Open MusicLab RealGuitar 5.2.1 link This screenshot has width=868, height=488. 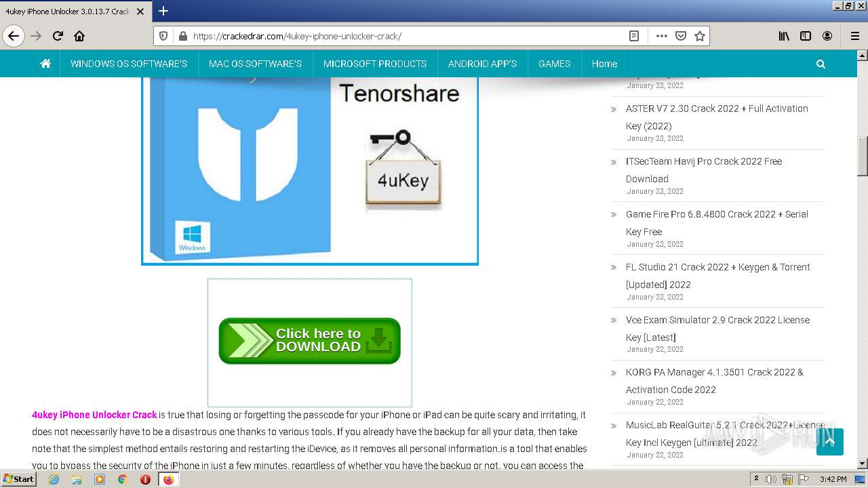click(x=726, y=434)
